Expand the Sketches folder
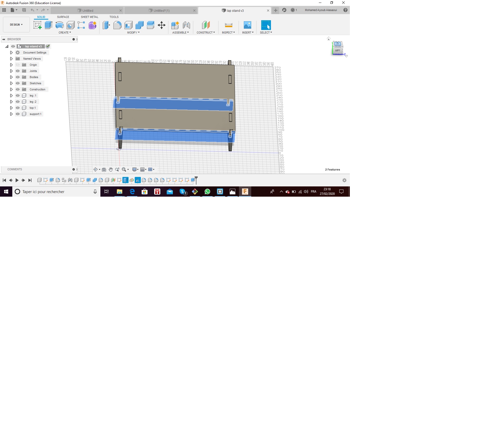The image size is (504, 423). [11, 83]
